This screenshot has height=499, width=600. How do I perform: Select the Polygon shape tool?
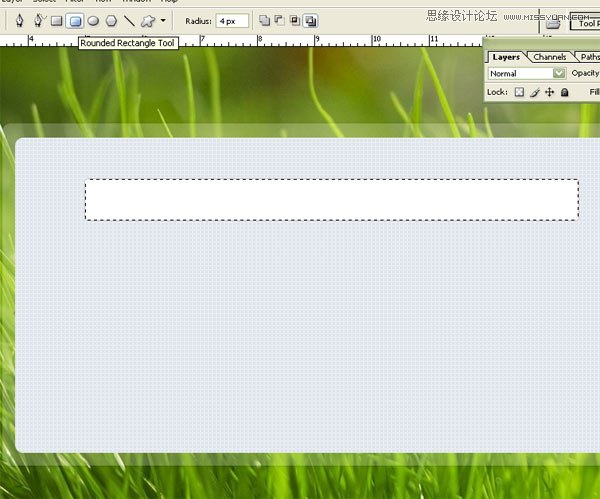111,21
